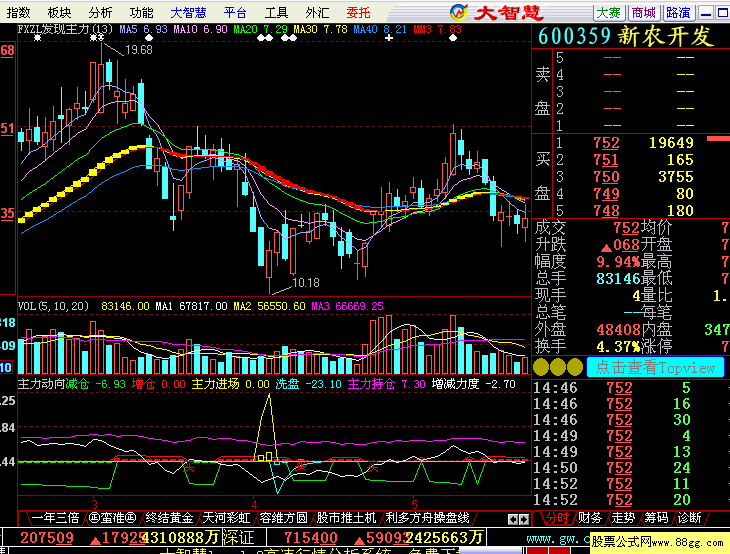This screenshot has width=730, height=554.
Task: Select the 终结黄金 indicator tab
Action: click(x=169, y=518)
